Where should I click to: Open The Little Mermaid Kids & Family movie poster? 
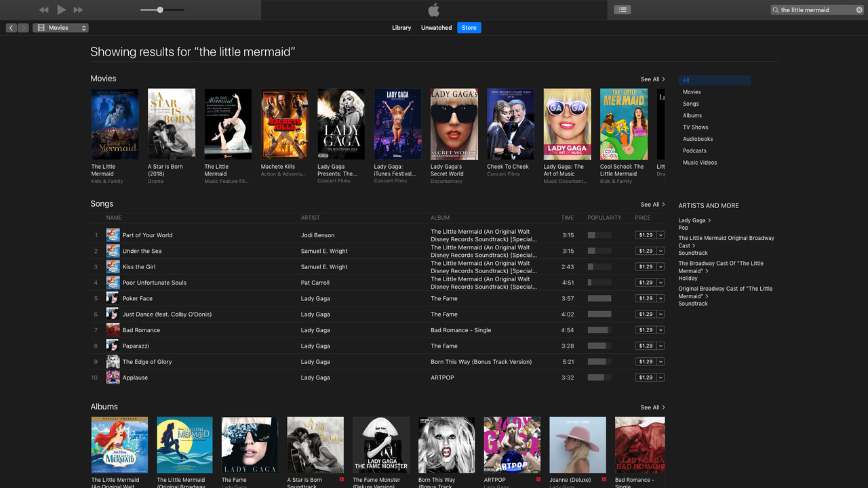click(x=115, y=124)
